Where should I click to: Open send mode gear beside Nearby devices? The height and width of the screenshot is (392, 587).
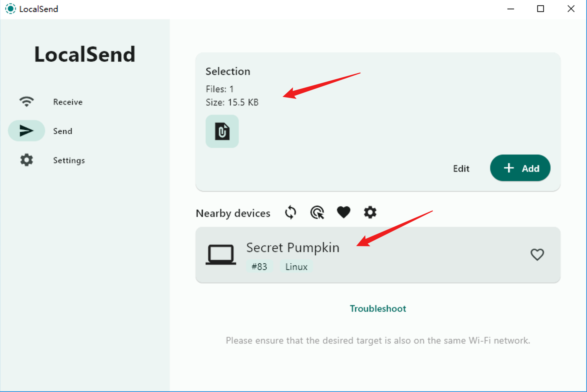(x=370, y=212)
